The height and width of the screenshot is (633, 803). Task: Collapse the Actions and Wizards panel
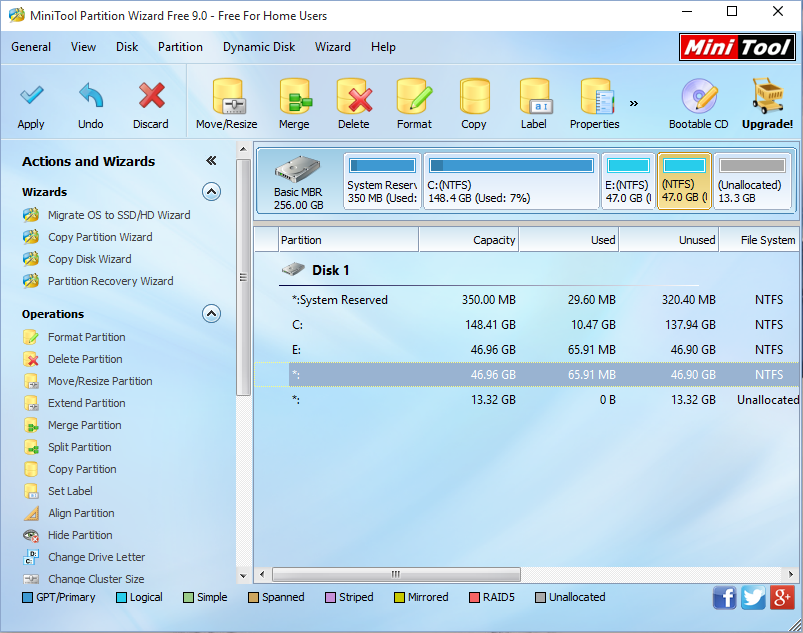point(211,161)
